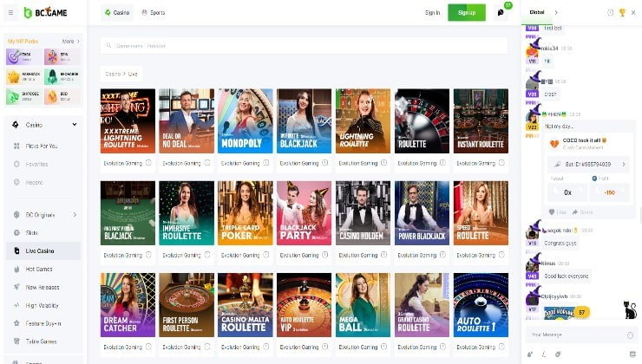642x364 pixels.
Task: Open Picks For You in sidebar
Action: point(43,146)
